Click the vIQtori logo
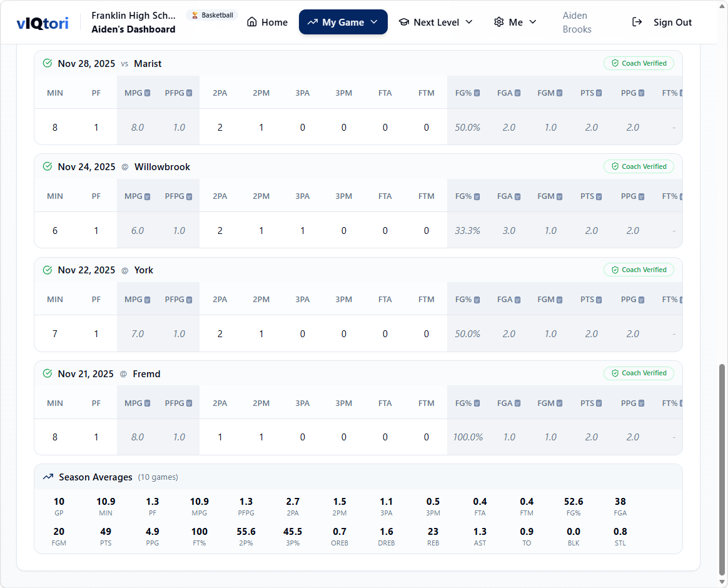 pyautogui.click(x=43, y=23)
